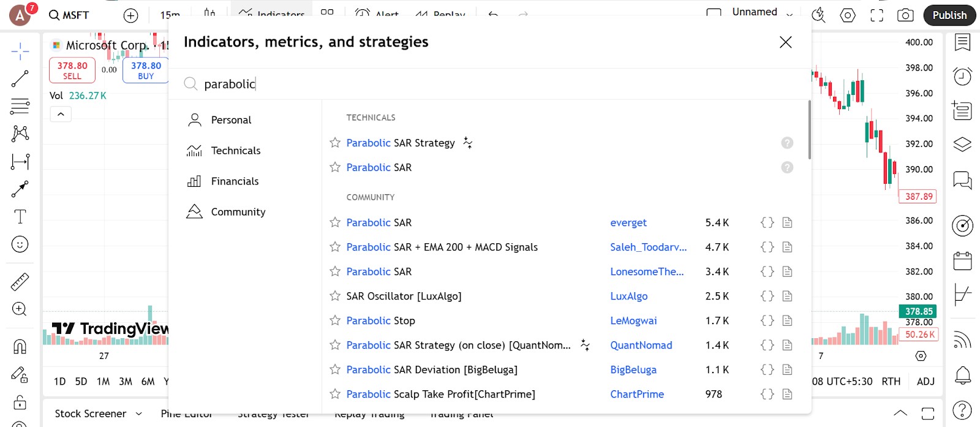Open the Measure ruler tool
Viewport: 980px width, 427px height.
tap(20, 282)
